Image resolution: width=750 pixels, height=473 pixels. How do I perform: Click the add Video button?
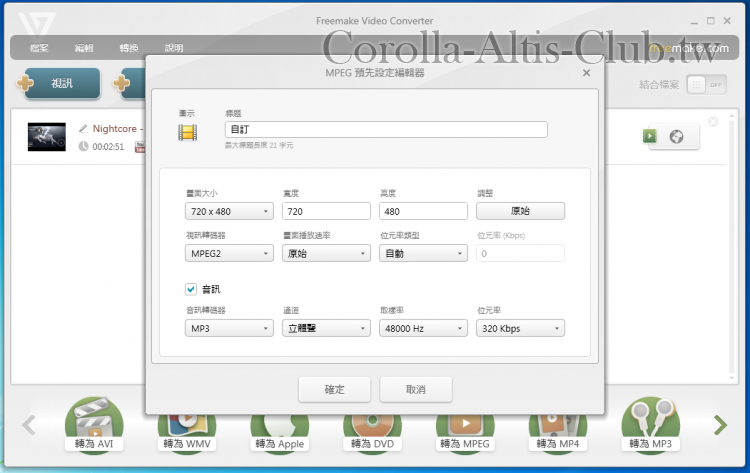pyautogui.click(x=63, y=83)
